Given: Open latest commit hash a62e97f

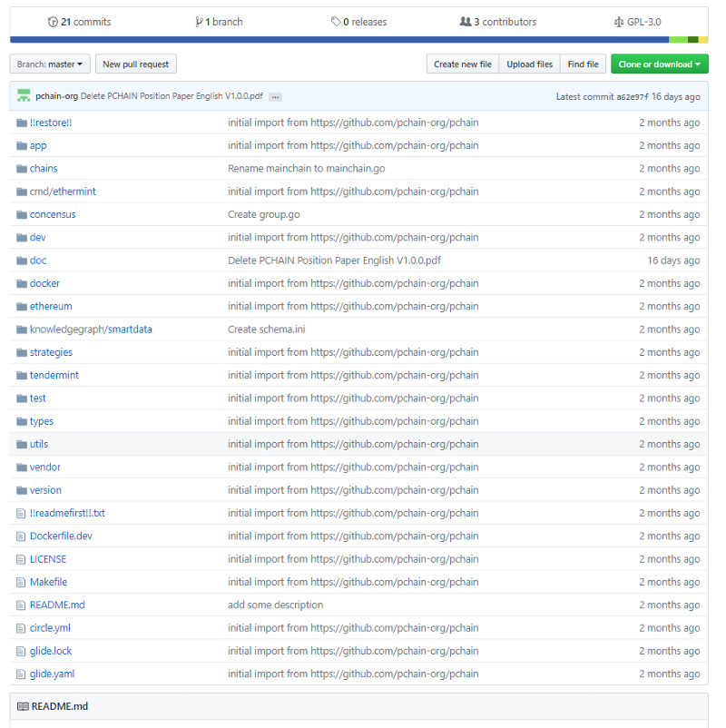Looking at the screenshot, I should click(x=633, y=96).
